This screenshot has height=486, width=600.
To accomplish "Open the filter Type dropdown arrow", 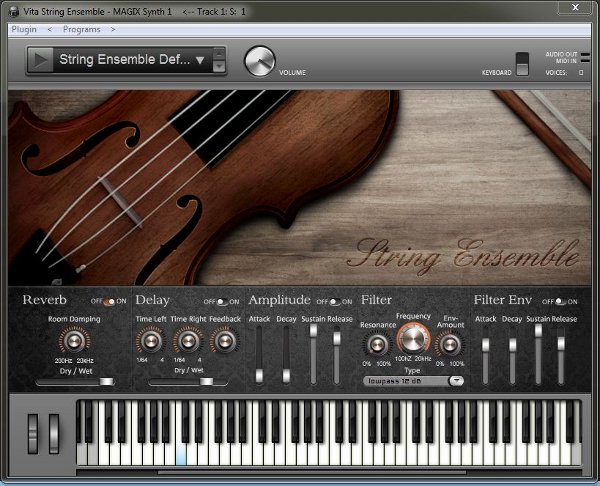I will (456, 381).
